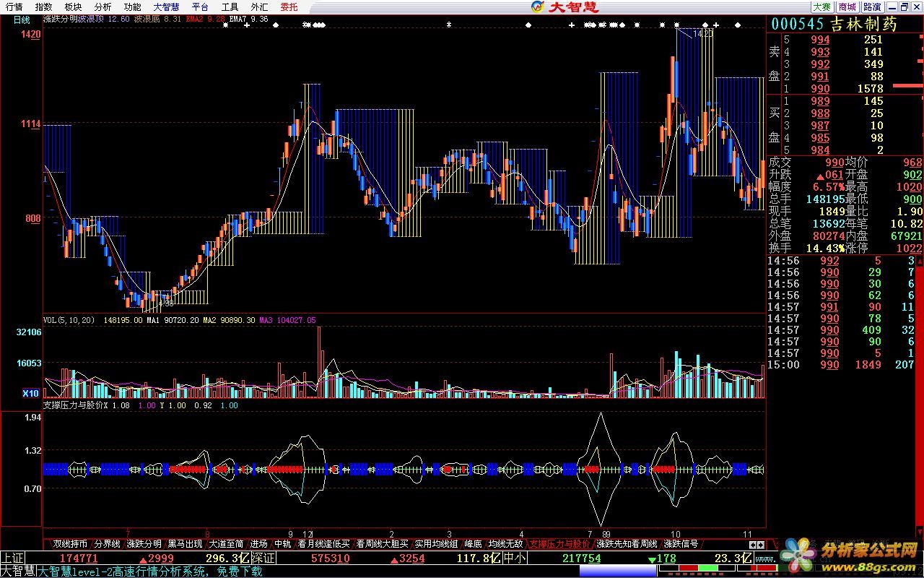Click buy level 5 price 984

[x=820, y=150]
